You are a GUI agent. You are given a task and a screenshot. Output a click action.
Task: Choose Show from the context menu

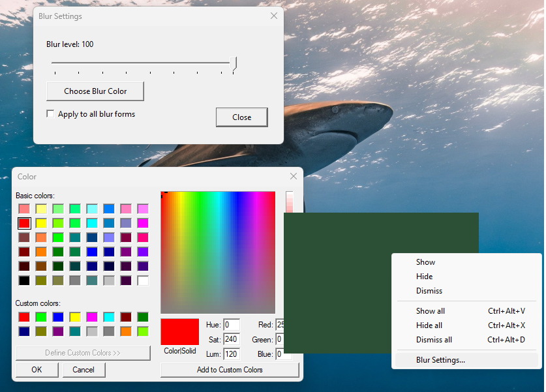click(x=425, y=262)
